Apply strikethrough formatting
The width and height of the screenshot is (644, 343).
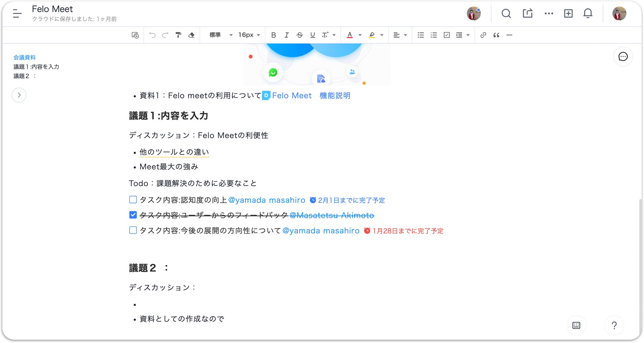pyautogui.click(x=300, y=35)
